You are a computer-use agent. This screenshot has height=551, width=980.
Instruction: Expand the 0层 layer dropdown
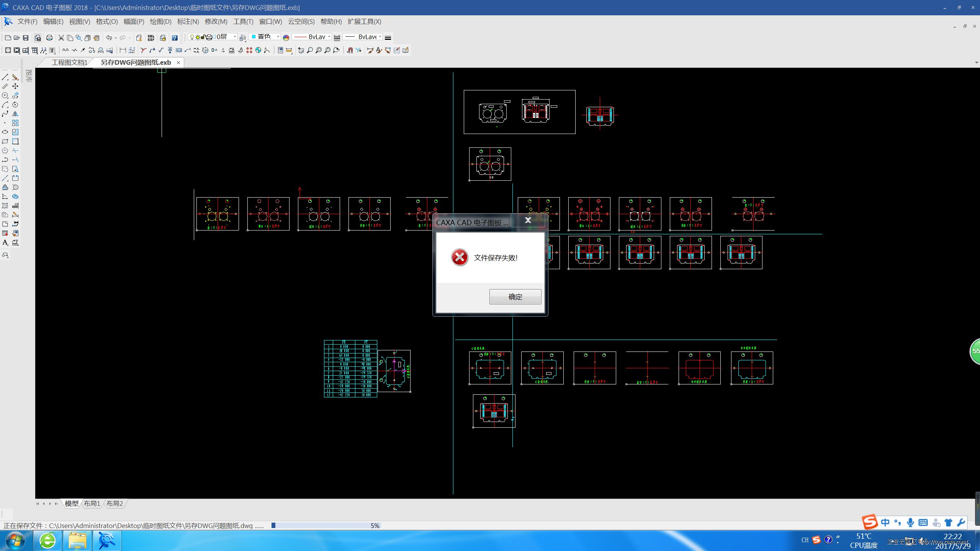pos(234,37)
